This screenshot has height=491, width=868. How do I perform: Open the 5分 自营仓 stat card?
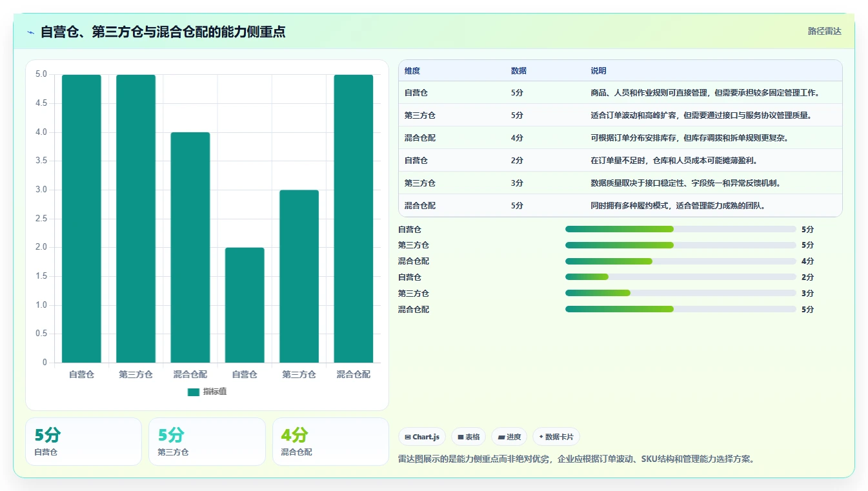tap(83, 442)
